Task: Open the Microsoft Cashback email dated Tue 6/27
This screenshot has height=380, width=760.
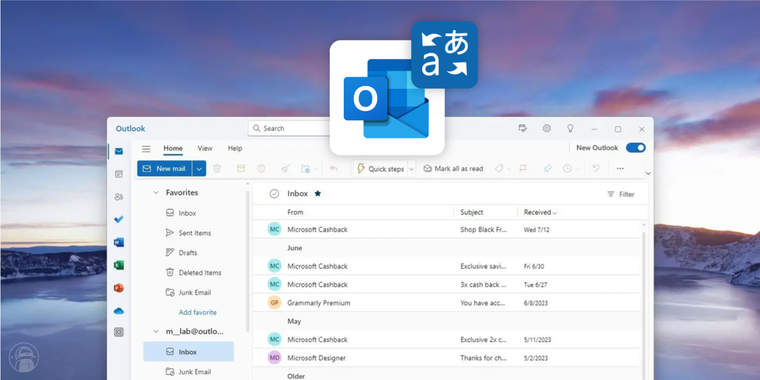Action: point(447,285)
